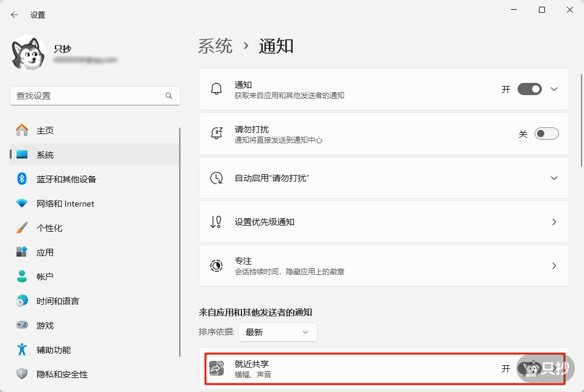Expand 自动启用"请勿打扰" options
Viewport: 584px width, 392px height.
[554, 178]
